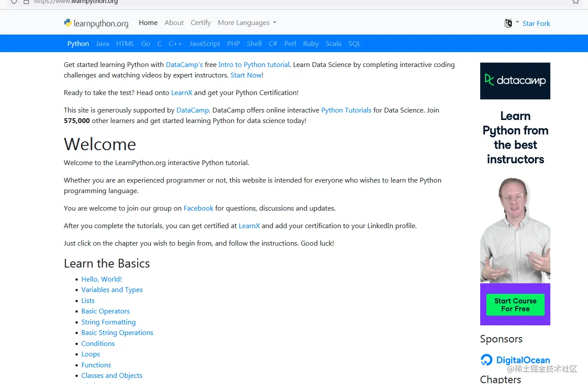Click the bookmark star in address bar
This screenshot has height=384, width=588.
(576, 2)
